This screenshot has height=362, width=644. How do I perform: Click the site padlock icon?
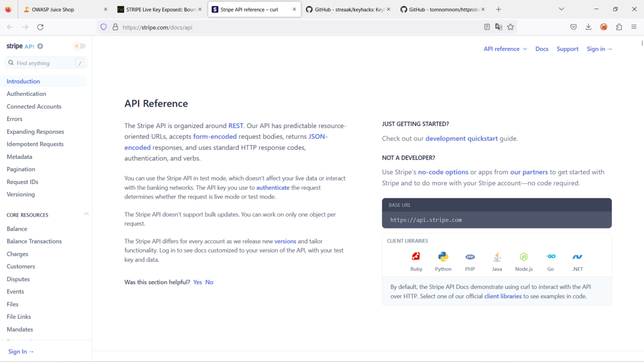(x=115, y=27)
